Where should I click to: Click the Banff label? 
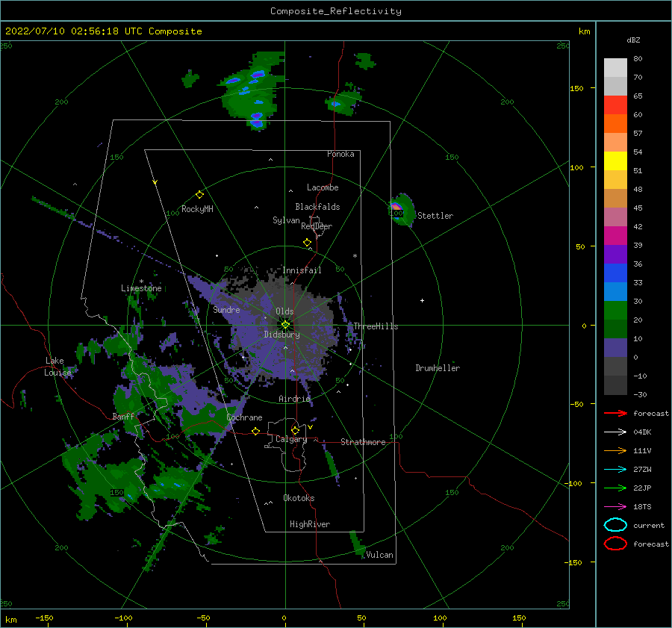click(x=123, y=417)
